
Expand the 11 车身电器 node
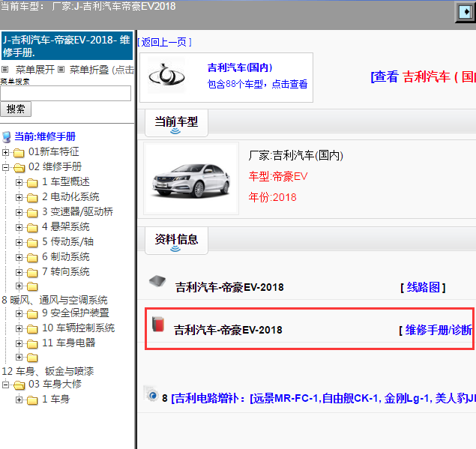(19, 343)
